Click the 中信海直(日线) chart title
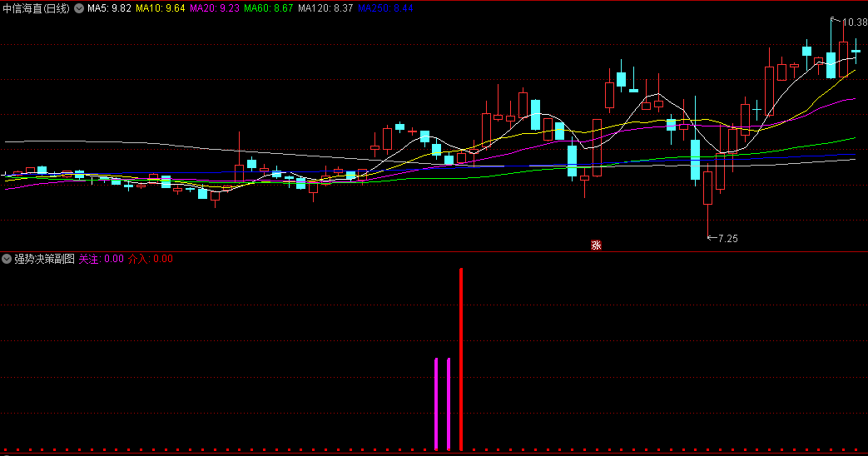 37,8
